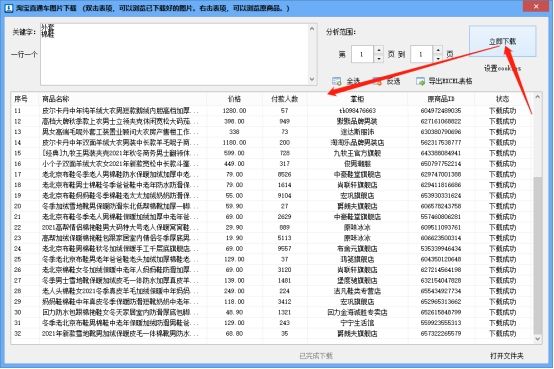Open the 设置cookies link
Screen dimensions: 554x369
(502, 68)
